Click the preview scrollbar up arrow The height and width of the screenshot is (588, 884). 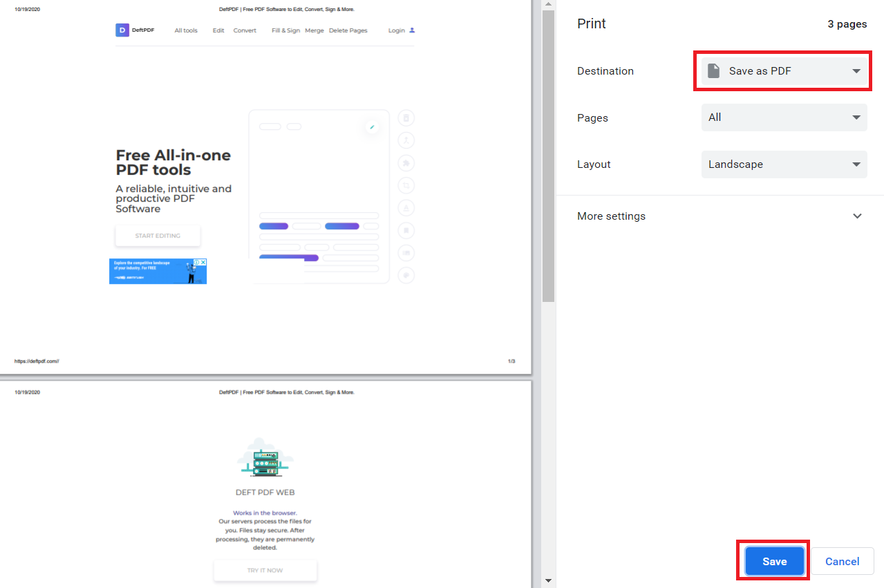[549, 6]
